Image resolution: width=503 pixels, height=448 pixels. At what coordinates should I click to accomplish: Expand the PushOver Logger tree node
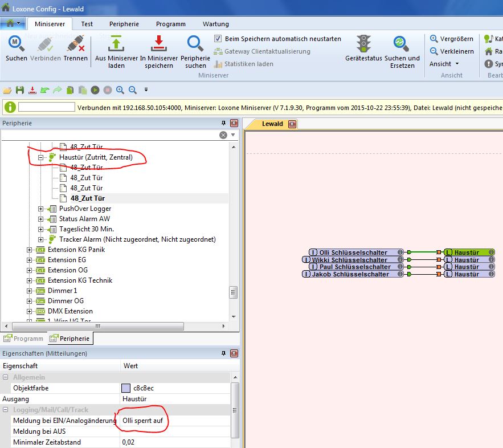click(41, 209)
